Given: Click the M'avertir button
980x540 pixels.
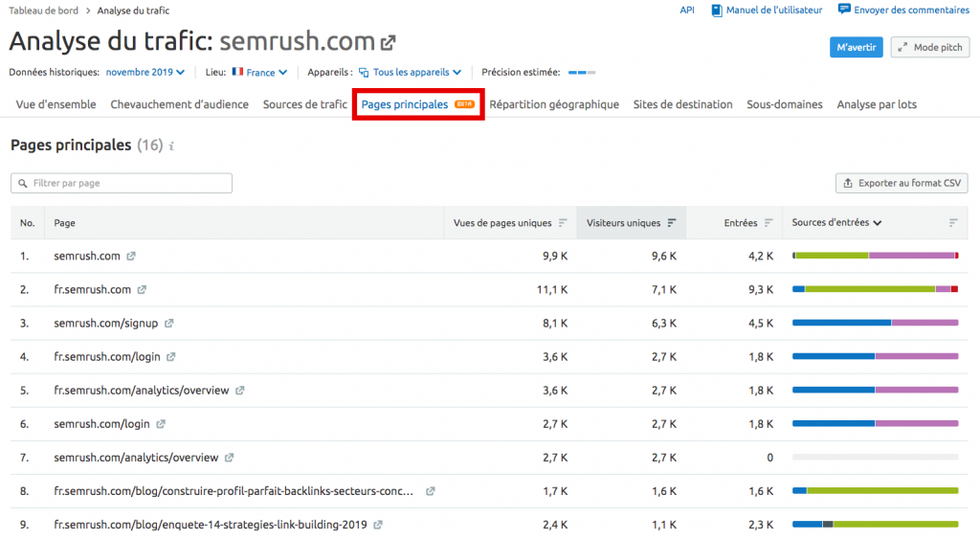Looking at the screenshot, I should (x=857, y=48).
